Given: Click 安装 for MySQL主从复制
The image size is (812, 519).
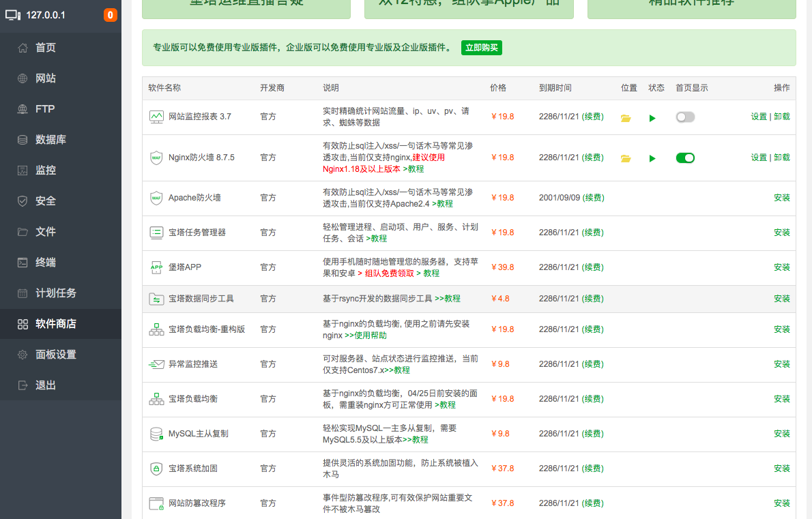Looking at the screenshot, I should (x=782, y=434).
